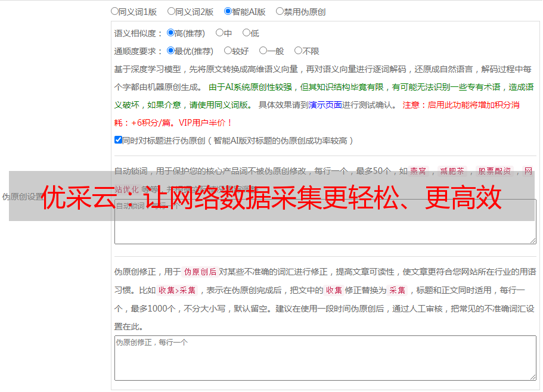Click the 收集>采集 example code tag
Viewport: 543px width, 392px height.
(177, 290)
